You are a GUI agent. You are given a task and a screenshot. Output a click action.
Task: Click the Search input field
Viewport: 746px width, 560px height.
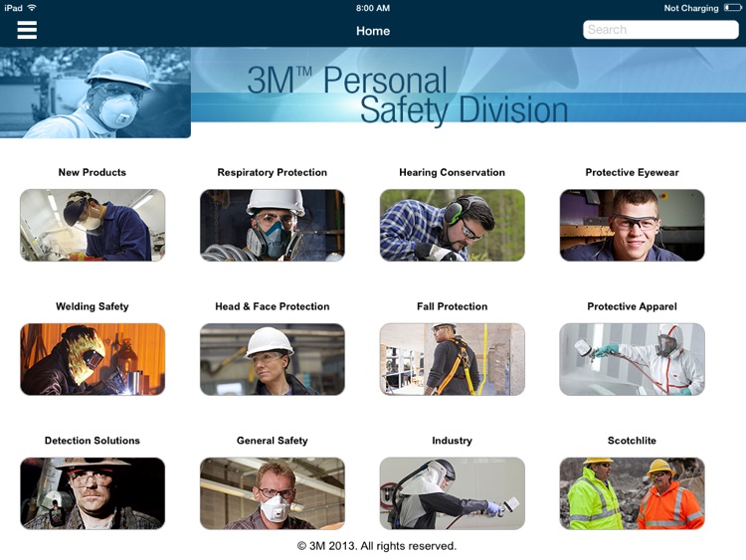tap(660, 30)
